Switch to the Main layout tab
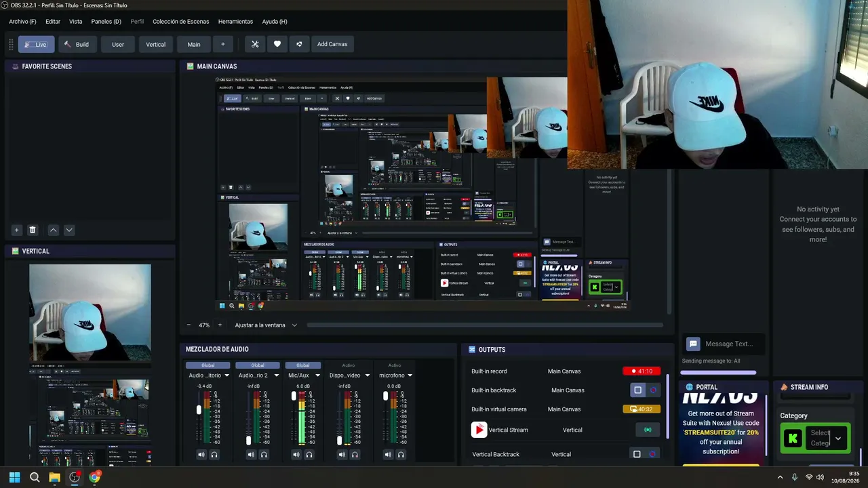The width and height of the screenshot is (868, 488). point(194,44)
